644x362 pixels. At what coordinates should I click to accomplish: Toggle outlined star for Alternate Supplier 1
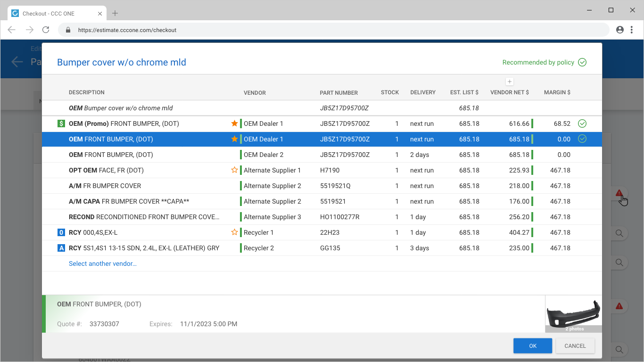pos(234,170)
